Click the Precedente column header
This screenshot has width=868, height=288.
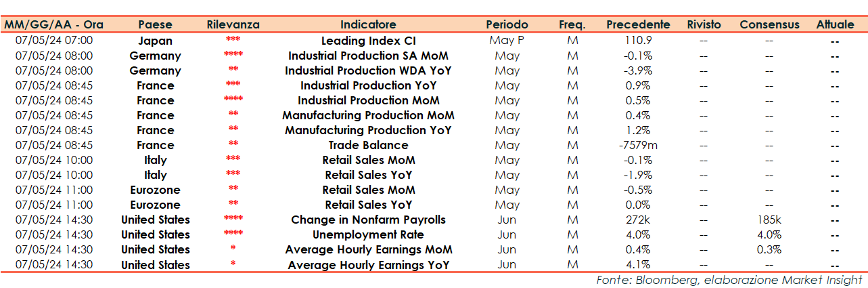tap(638, 24)
